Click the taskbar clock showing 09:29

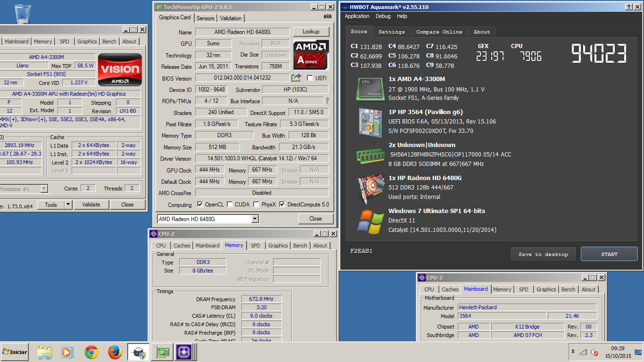[618, 349]
